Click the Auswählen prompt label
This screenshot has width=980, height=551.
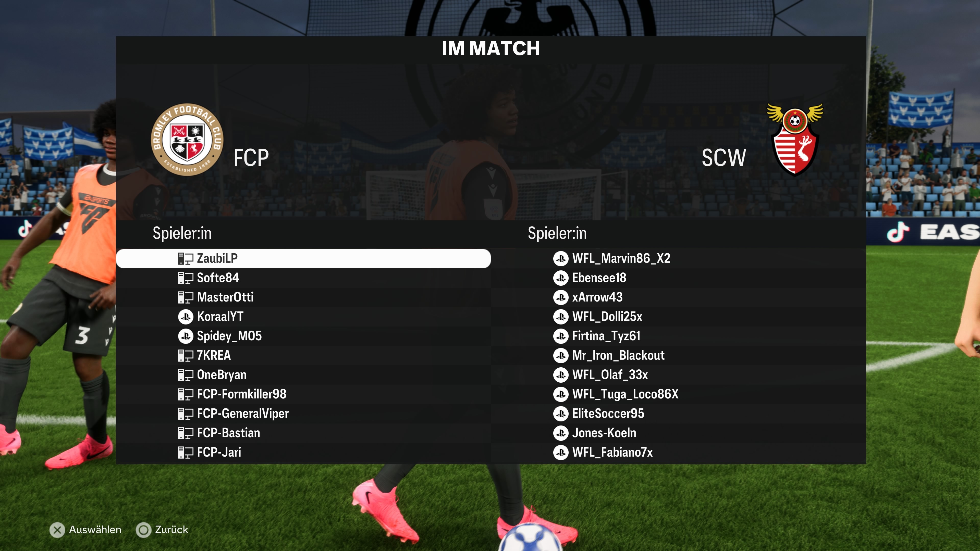click(x=95, y=530)
